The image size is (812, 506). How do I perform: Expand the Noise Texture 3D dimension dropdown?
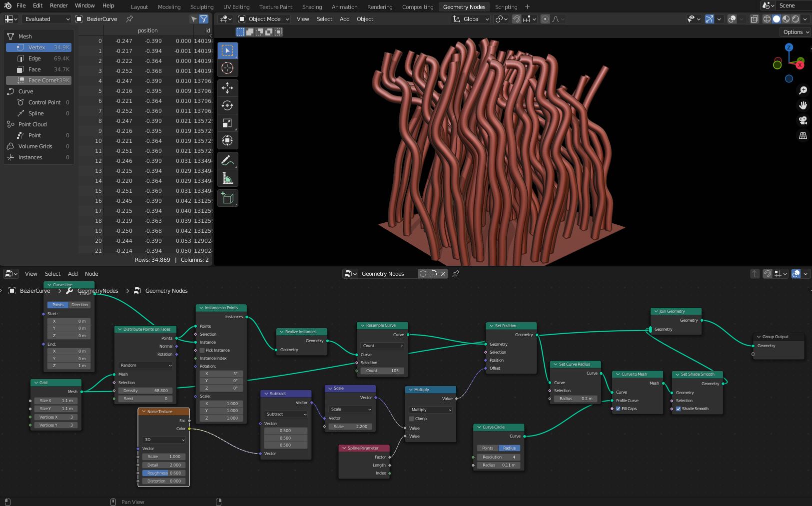pyautogui.click(x=164, y=440)
